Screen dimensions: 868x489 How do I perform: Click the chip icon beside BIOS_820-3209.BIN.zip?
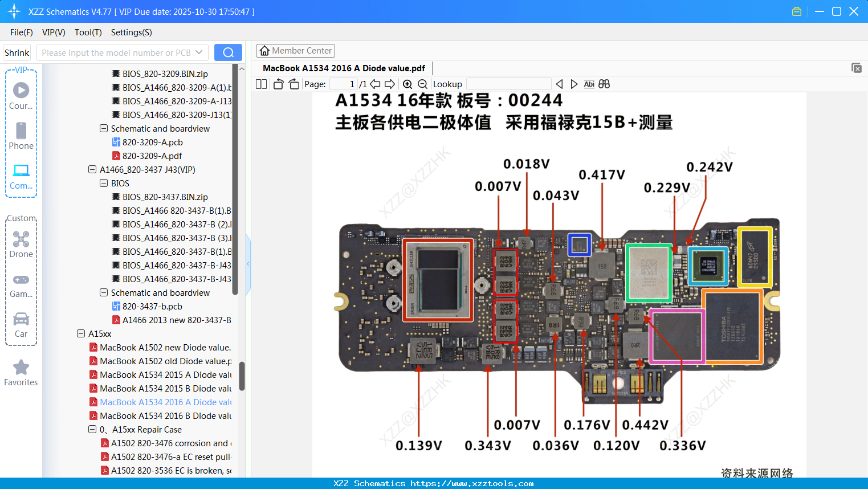tap(116, 74)
